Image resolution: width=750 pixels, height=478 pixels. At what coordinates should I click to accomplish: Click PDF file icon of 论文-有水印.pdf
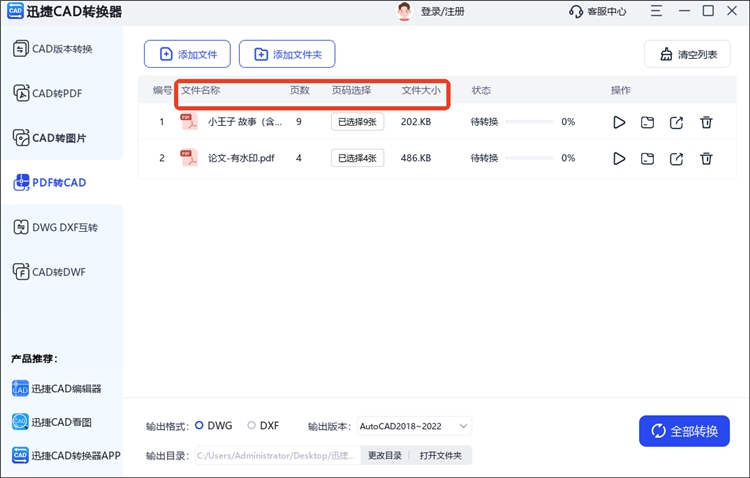click(x=189, y=158)
